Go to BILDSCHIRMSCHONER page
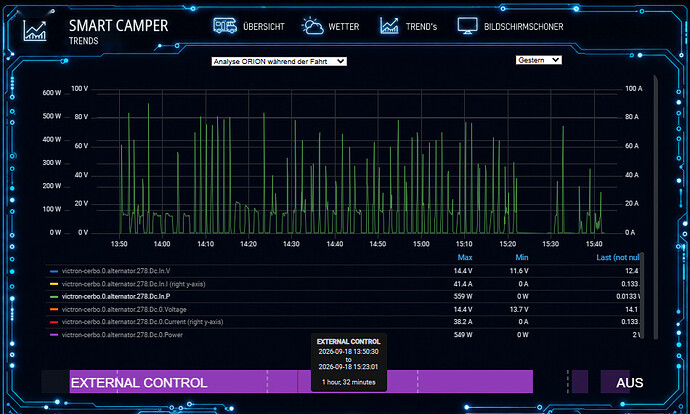The image size is (690, 414). coord(524,27)
